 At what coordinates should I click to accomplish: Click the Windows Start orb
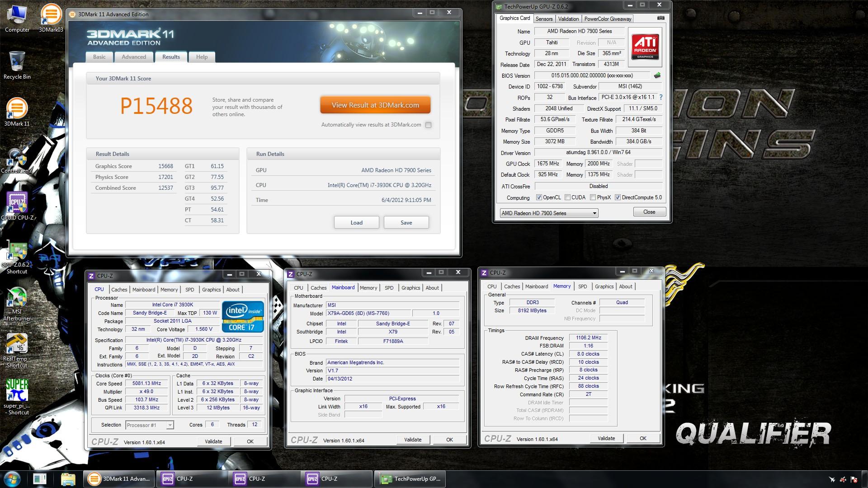12,479
